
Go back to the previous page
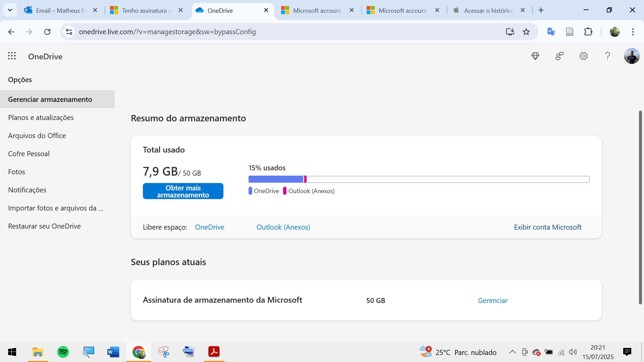pos(11,32)
